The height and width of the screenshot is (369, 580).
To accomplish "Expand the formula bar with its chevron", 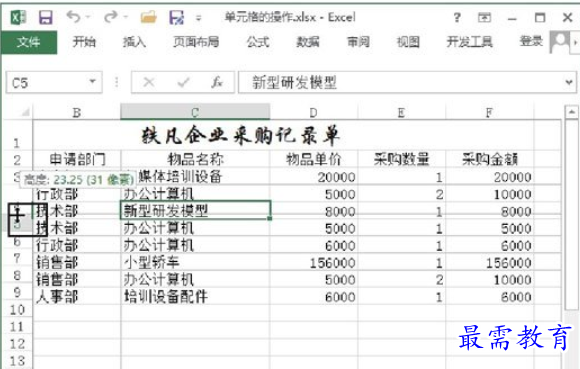I will pyautogui.click(x=569, y=82).
